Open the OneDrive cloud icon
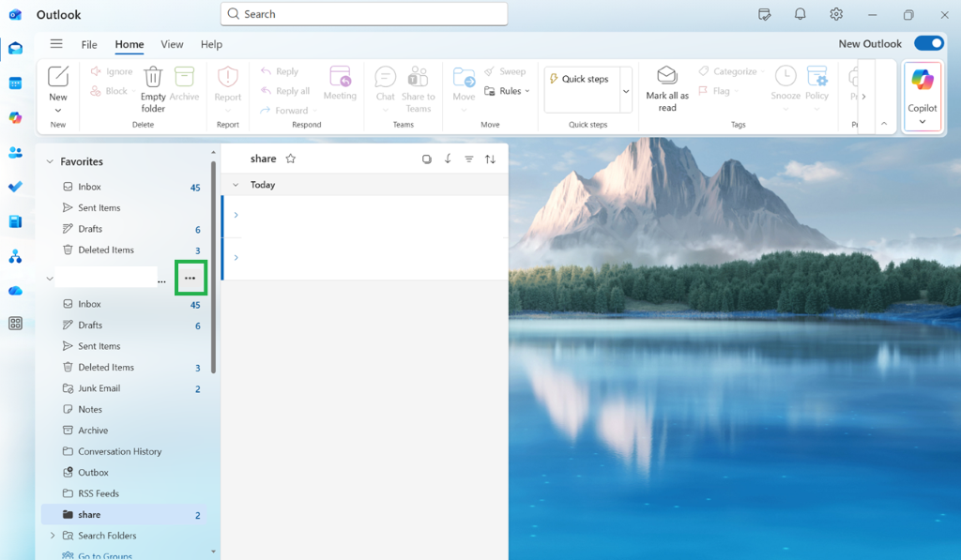Screen dimensions: 961x560 (15, 291)
